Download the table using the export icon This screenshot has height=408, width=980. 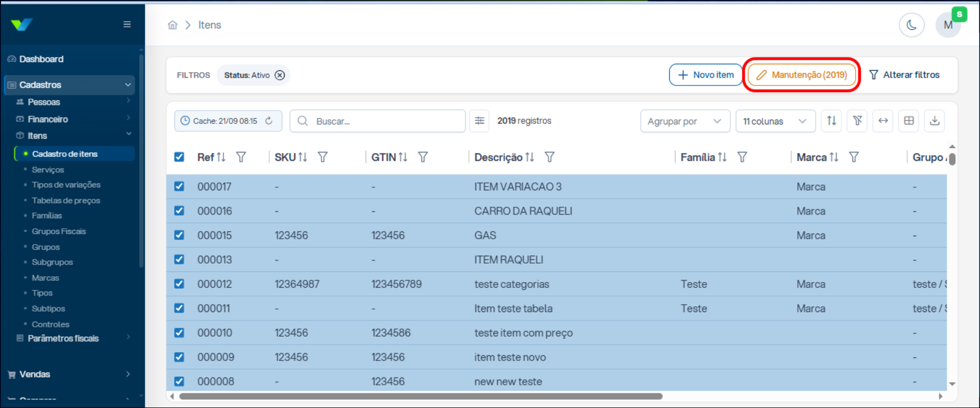935,121
